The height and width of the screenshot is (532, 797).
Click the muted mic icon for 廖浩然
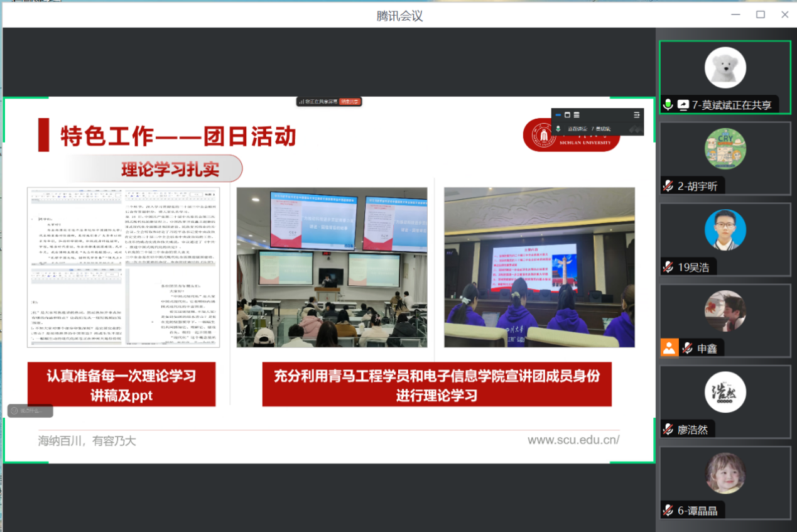point(668,430)
